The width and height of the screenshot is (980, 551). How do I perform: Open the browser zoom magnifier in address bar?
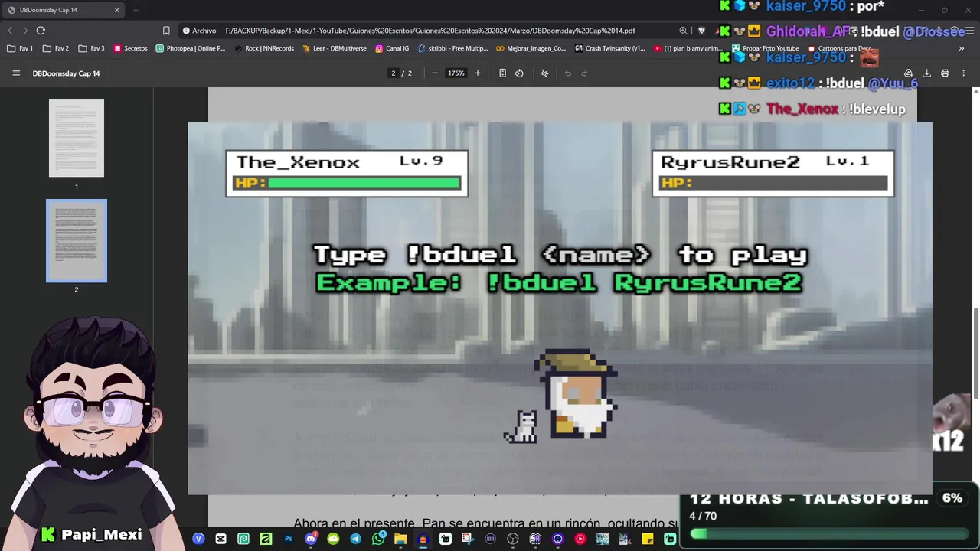[x=683, y=31]
